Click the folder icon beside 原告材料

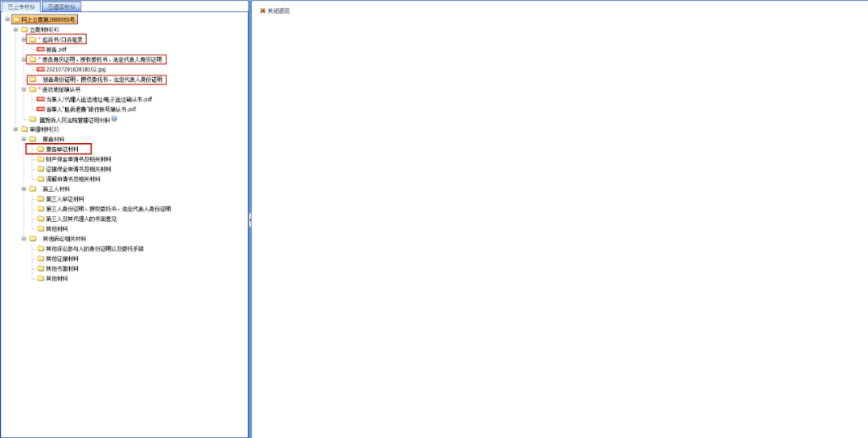(33, 139)
